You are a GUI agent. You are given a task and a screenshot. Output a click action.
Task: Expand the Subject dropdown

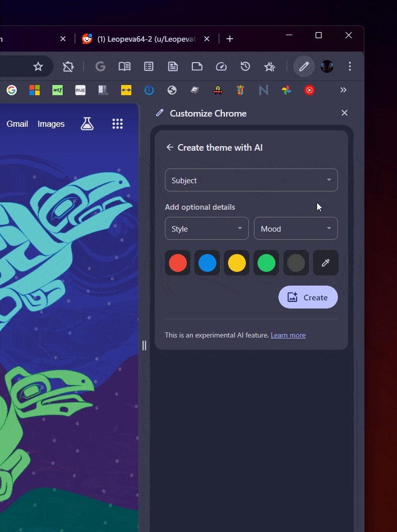coord(251,180)
